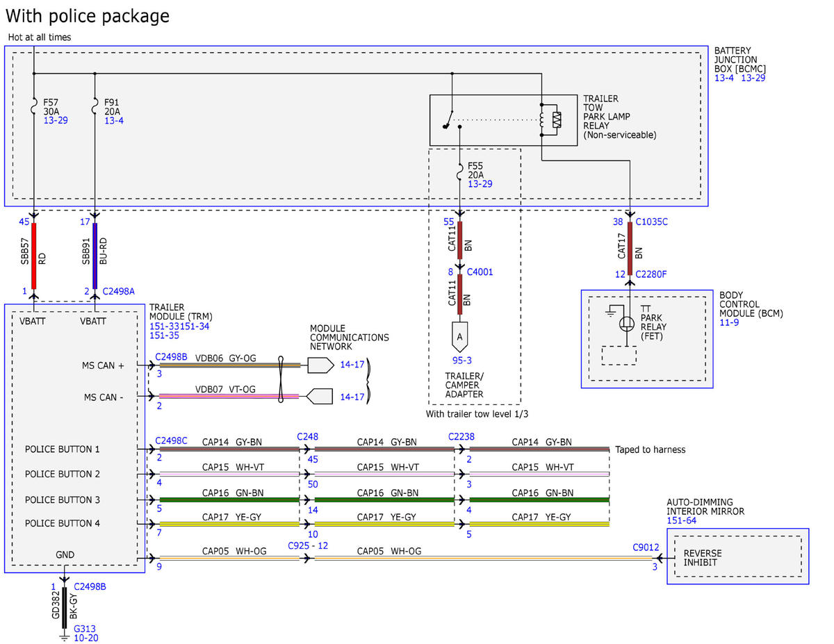Click the G313 ground point label

85,629
